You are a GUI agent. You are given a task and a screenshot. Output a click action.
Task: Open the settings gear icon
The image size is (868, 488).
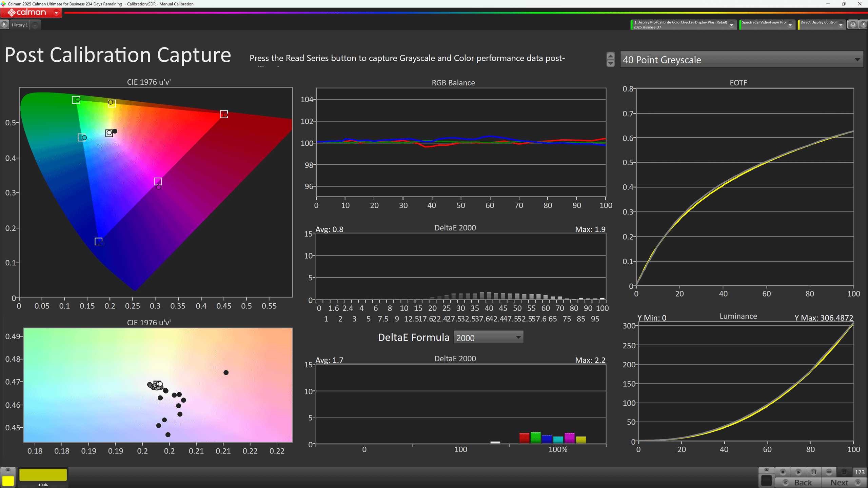[853, 24]
